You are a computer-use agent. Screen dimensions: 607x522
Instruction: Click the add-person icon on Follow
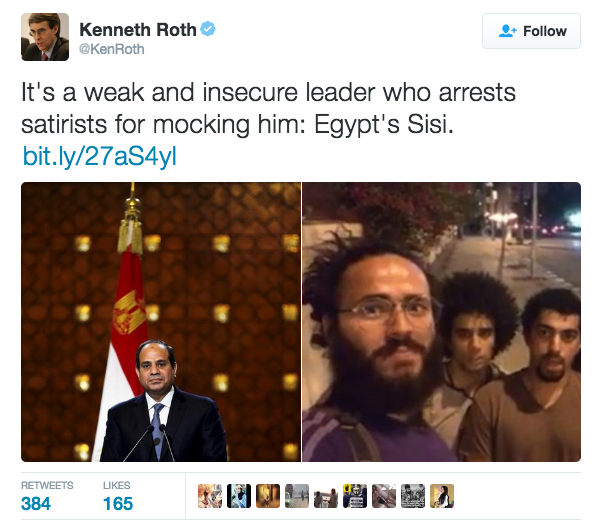[x=508, y=31]
